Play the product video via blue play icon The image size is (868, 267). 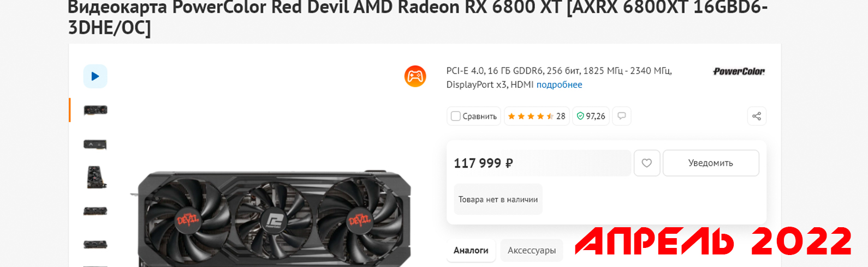tap(96, 76)
